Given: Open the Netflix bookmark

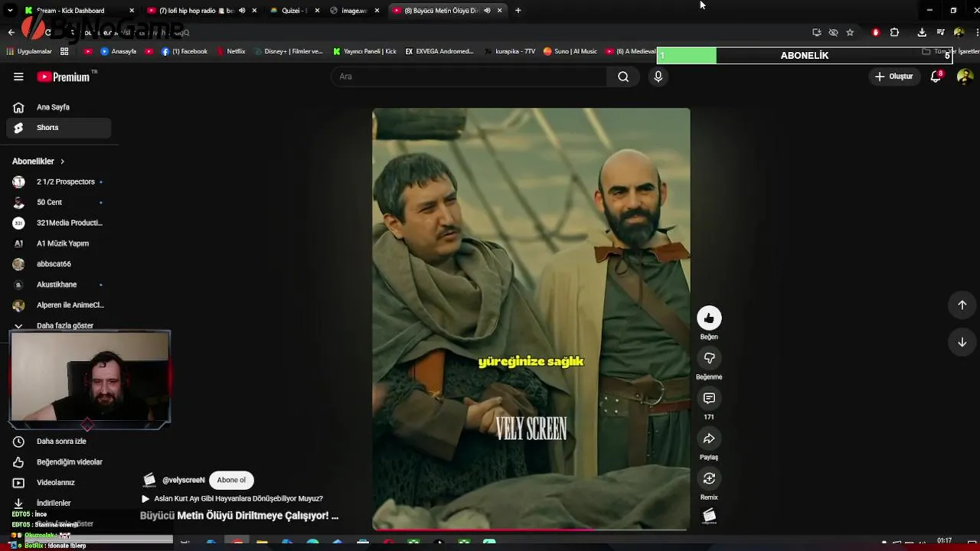Looking at the screenshot, I should pyautogui.click(x=230, y=51).
